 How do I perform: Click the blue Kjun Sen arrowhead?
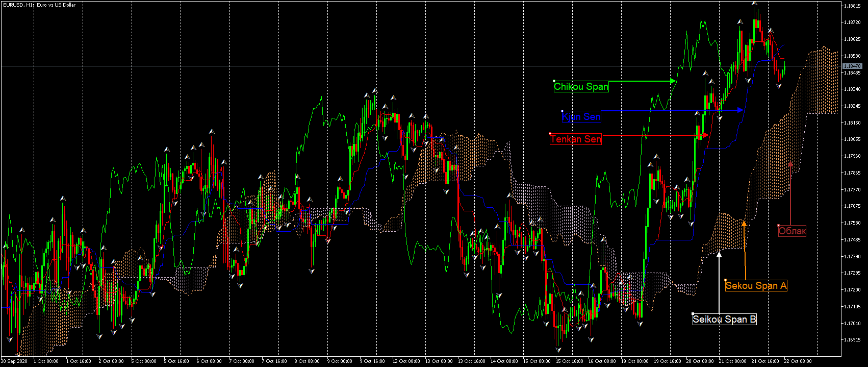pyautogui.click(x=740, y=110)
